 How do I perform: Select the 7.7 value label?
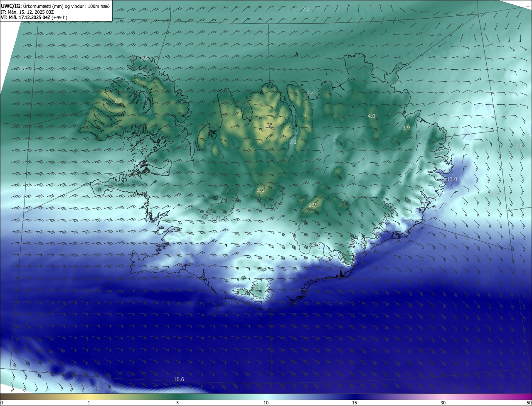tap(22, 68)
